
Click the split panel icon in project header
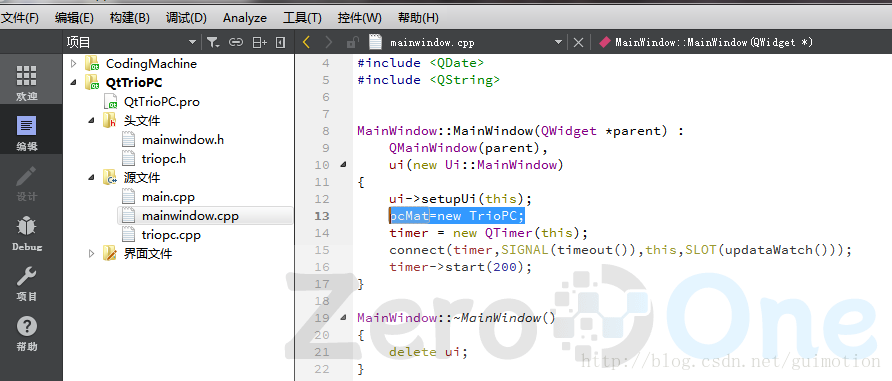tap(259, 42)
